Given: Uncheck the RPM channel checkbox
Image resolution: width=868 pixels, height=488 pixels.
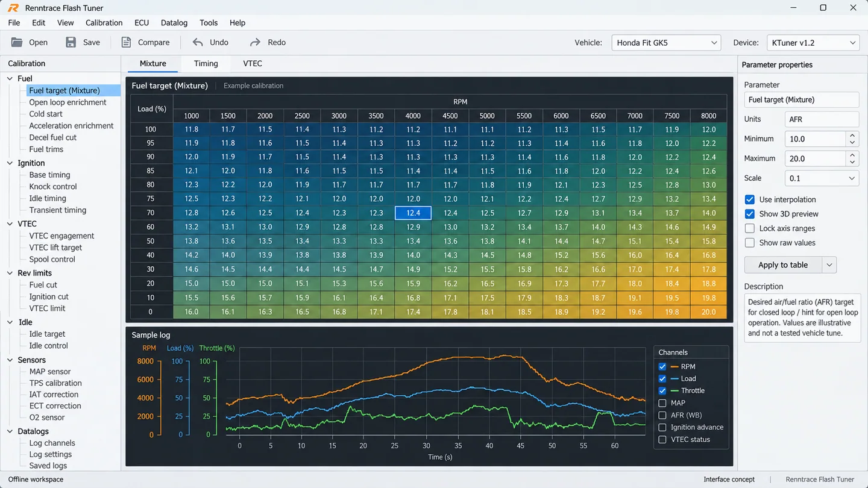Looking at the screenshot, I should point(662,366).
